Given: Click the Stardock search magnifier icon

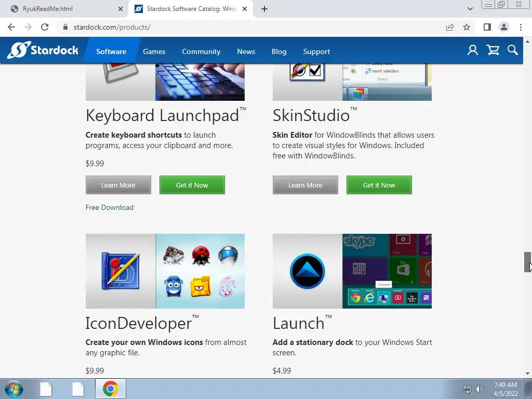Looking at the screenshot, I should coord(513,50).
